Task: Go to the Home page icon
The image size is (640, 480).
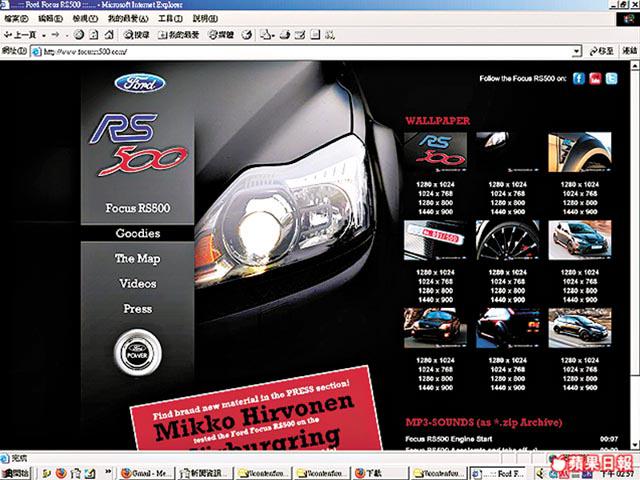Action: point(109,35)
